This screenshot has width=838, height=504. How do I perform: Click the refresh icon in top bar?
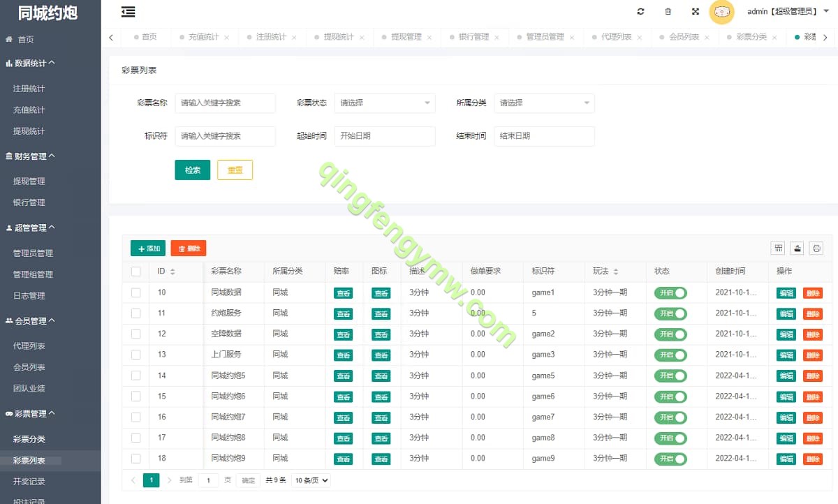click(640, 12)
